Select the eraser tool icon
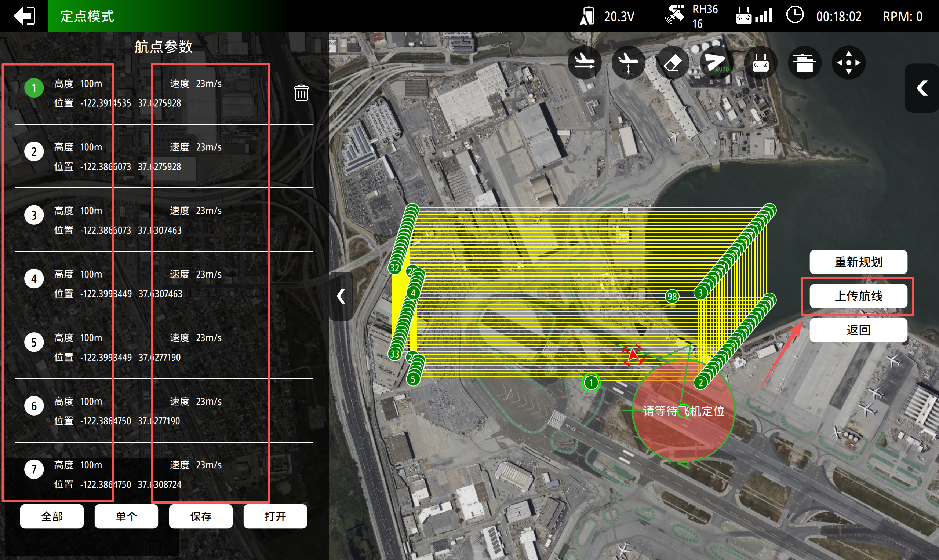The height and width of the screenshot is (560, 939). (x=673, y=62)
